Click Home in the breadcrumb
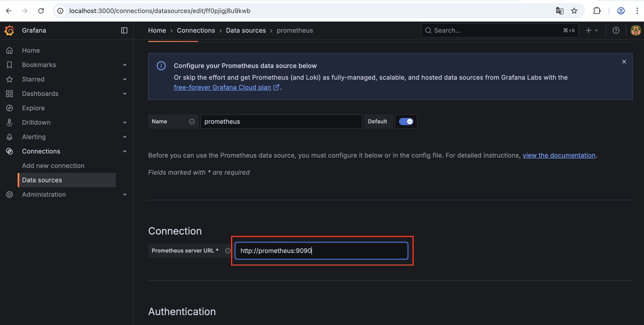Image resolution: width=644 pixels, height=325 pixels. 157,30
